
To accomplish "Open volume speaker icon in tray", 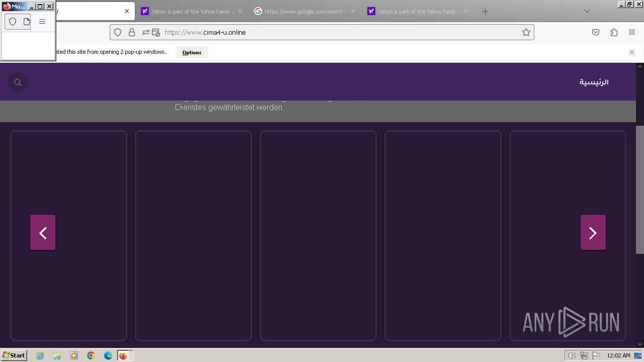I will pos(572,355).
